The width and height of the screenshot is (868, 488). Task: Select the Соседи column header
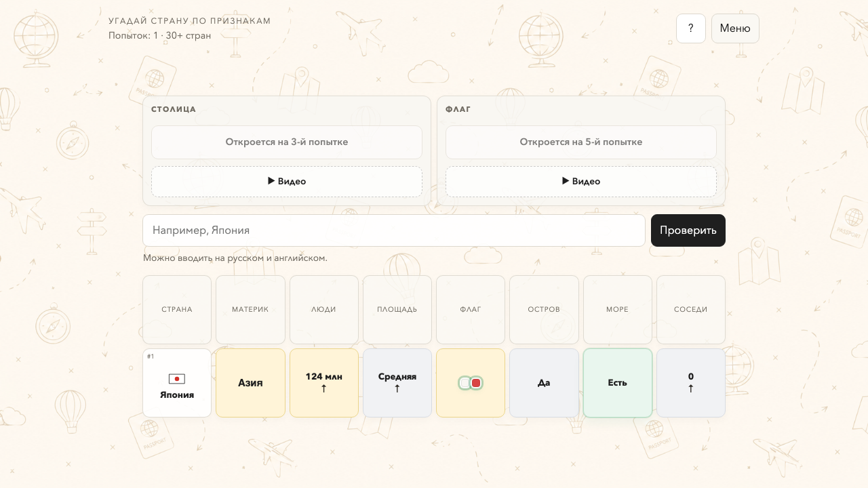[x=691, y=310]
